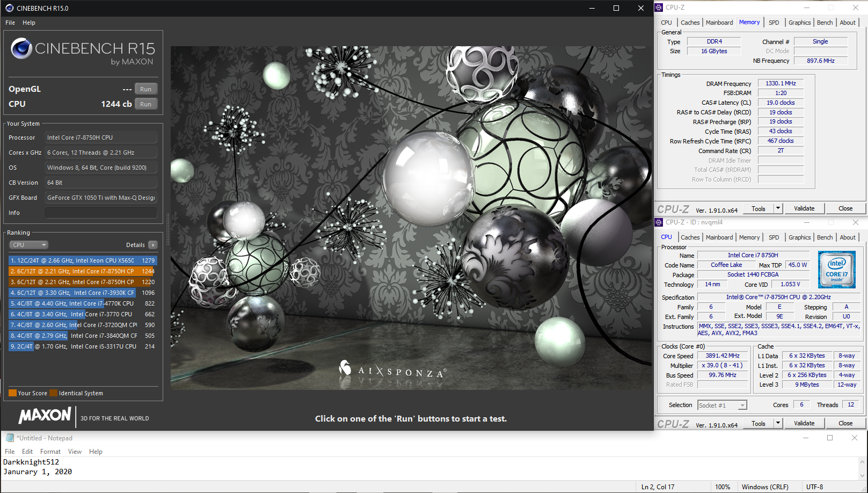
Task: Select ranking row i7-4770K score 822
Action: pos(82,303)
